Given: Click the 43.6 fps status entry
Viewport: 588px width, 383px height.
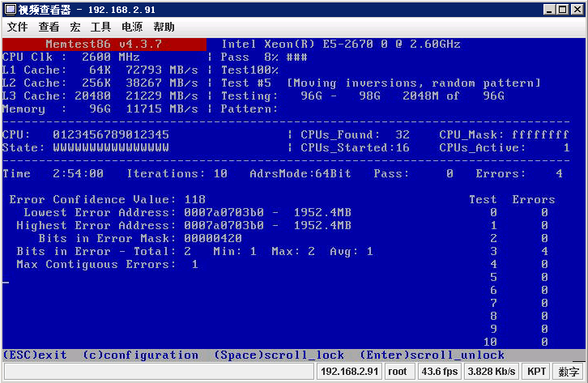Looking at the screenshot, I should tap(440, 372).
